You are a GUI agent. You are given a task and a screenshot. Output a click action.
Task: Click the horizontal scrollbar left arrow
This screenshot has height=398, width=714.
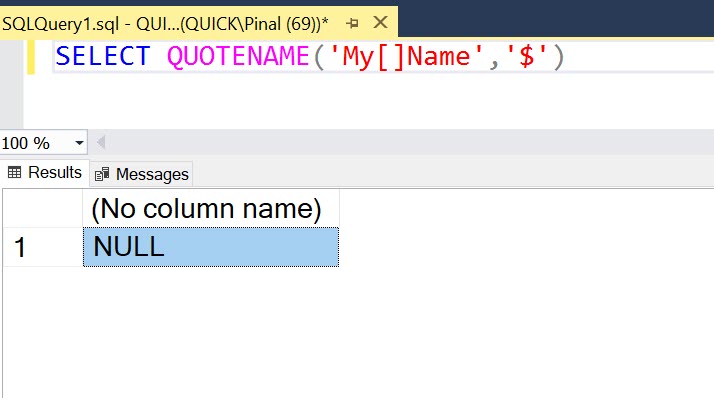click(101, 143)
